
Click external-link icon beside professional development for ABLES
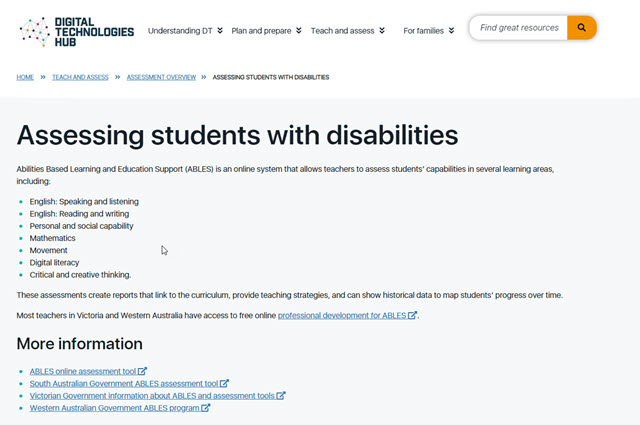412,316
